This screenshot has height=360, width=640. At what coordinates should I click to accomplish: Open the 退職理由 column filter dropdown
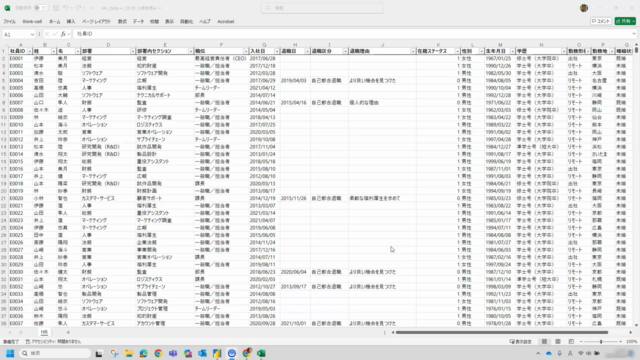click(413, 51)
